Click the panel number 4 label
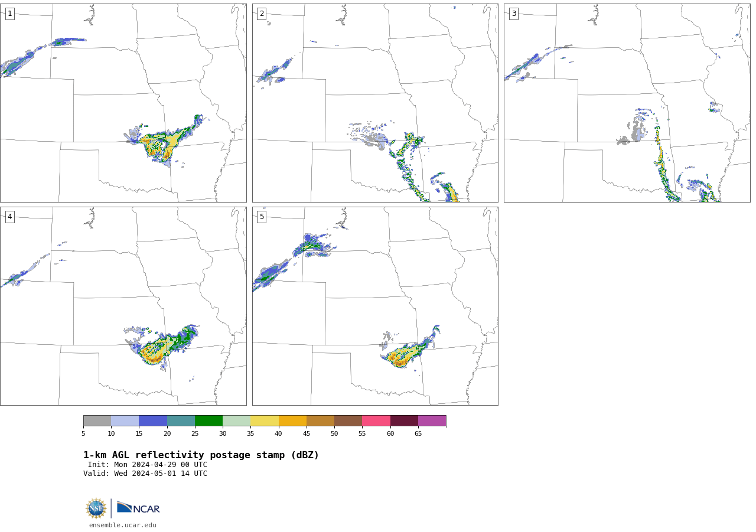The image size is (756, 532). 9,217
